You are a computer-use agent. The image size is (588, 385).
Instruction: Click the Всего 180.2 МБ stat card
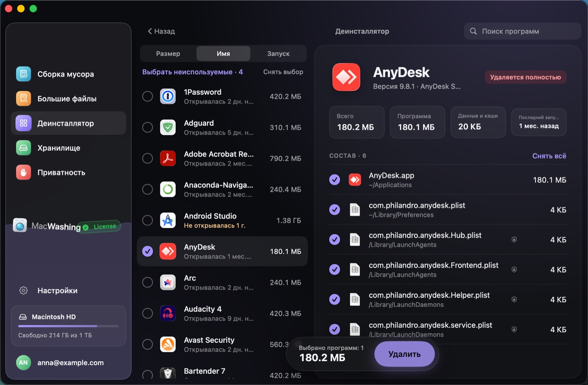357,122
